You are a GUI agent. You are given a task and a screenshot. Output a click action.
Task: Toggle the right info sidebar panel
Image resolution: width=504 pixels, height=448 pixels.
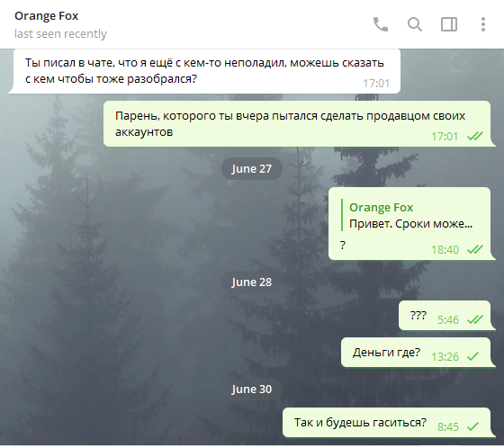click(x=449, y=24)
